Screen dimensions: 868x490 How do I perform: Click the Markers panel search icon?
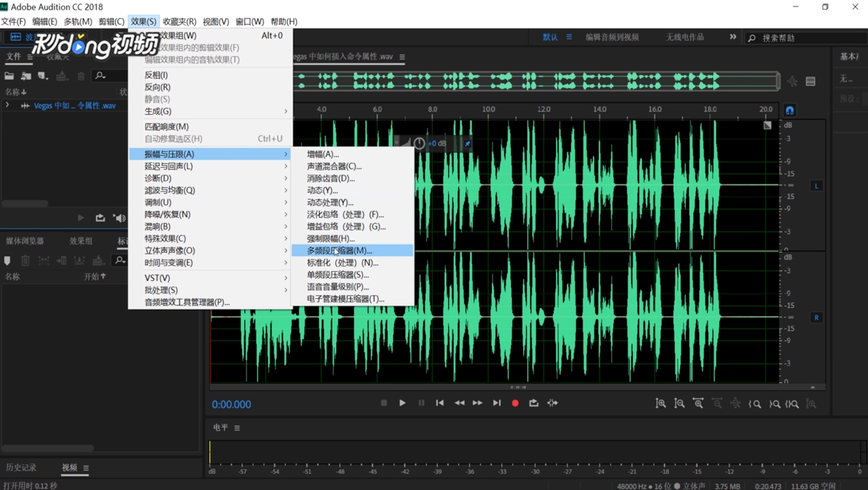coord(120,261)
